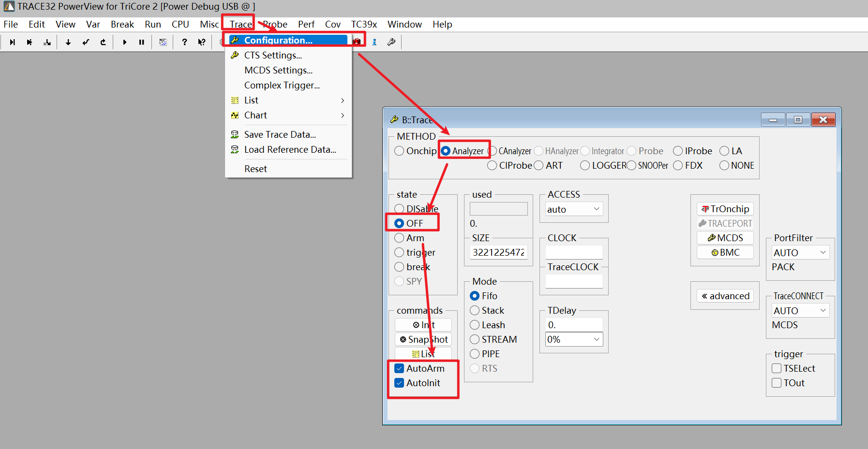Click the down-arrow Return toolbar icon
The image size is (868, 449).
pos(68,42)
